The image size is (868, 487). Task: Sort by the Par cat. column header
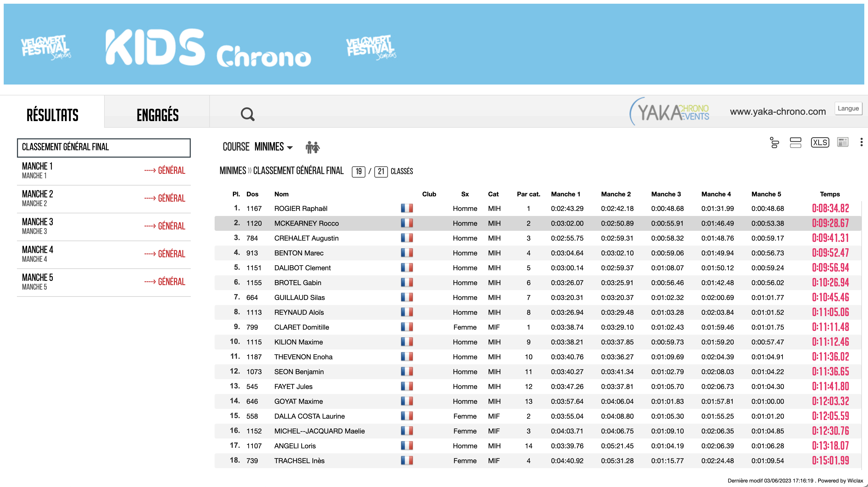pos(528,194)
